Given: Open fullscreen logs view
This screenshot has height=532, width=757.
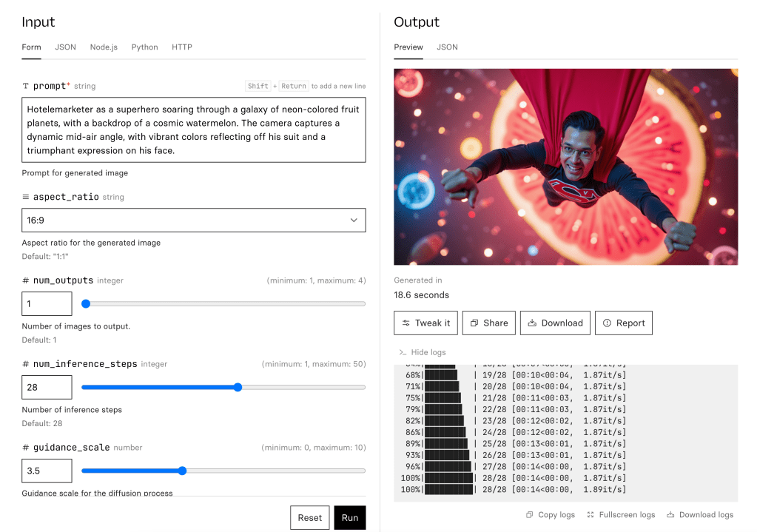Looking at the screenshot, I should click(620, 515).
